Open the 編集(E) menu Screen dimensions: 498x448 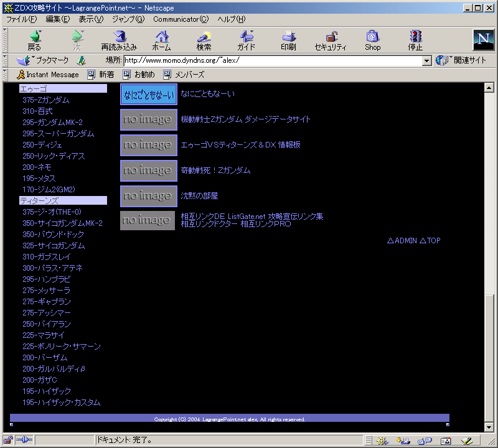pos(58,19)
